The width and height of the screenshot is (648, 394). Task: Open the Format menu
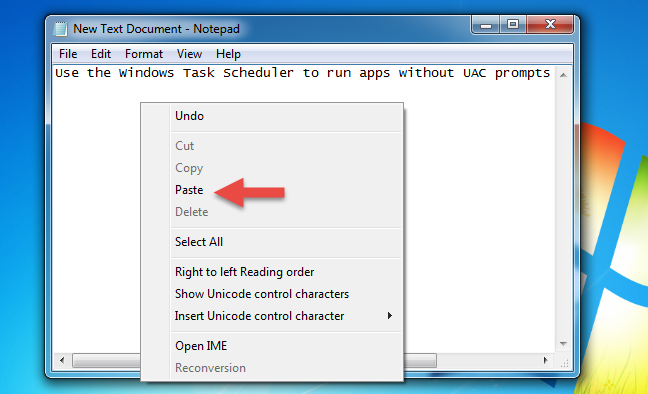pos(144,54)
